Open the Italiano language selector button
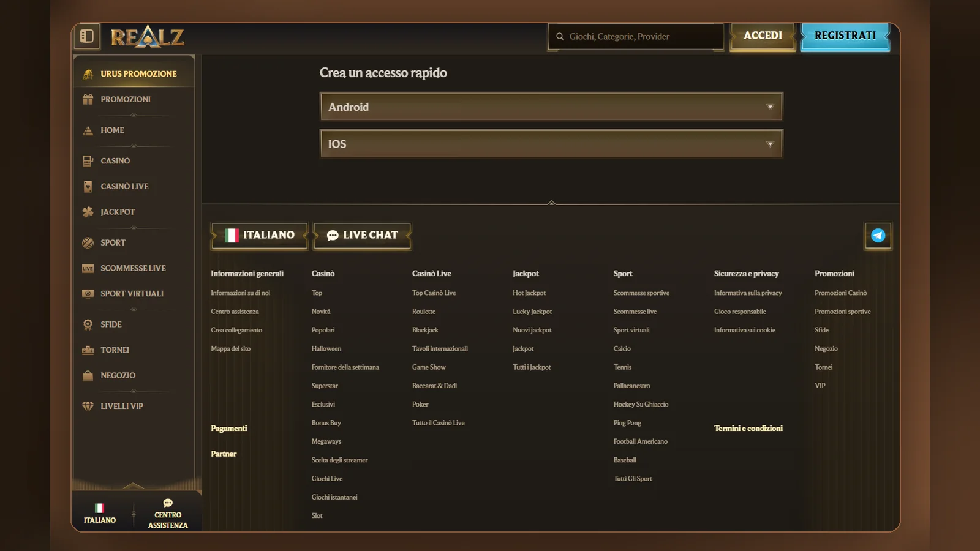The height and width of the screenshot is (551, 980). tap(260, 236)
